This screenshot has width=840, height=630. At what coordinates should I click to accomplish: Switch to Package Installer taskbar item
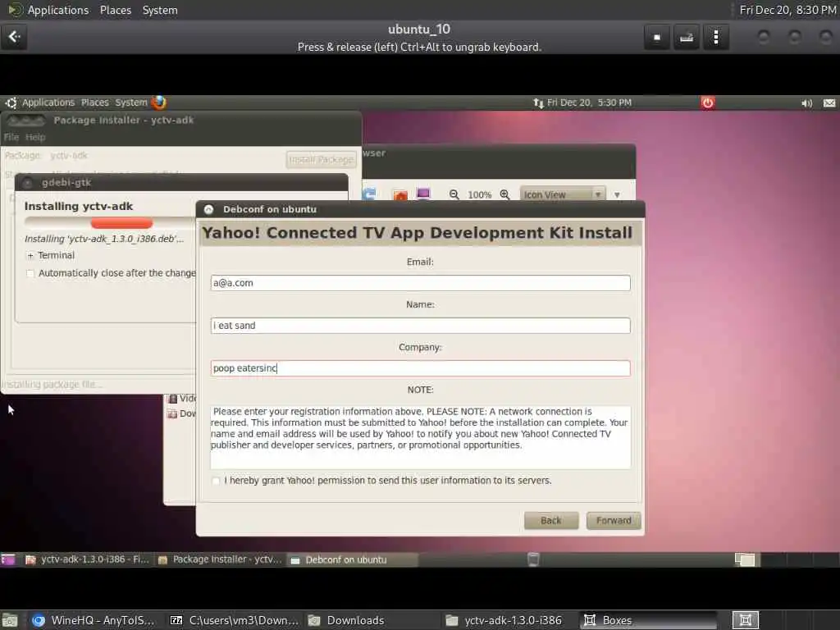220,559
